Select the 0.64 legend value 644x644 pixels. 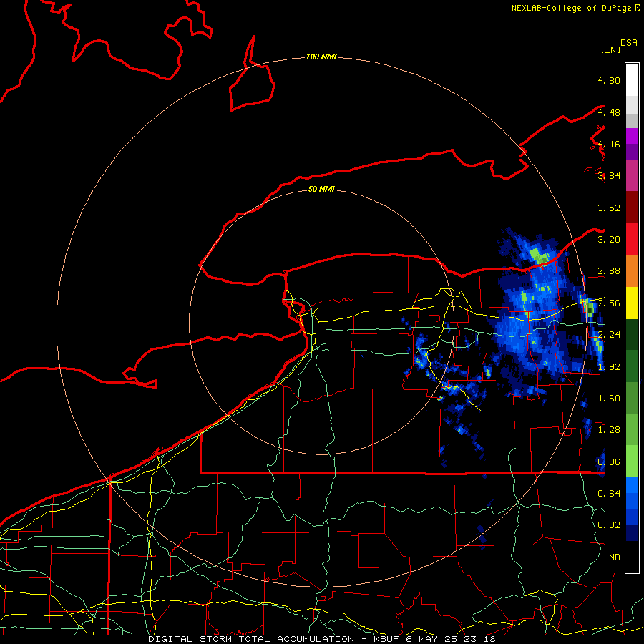pyautogui.click(x=609, y=494)
